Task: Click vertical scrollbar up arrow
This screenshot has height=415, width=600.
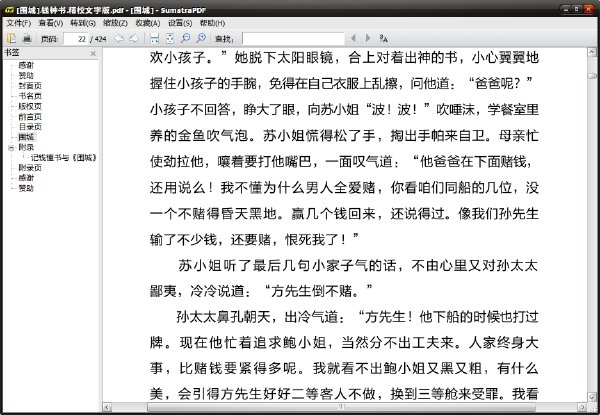Action: tap(592, 52)
